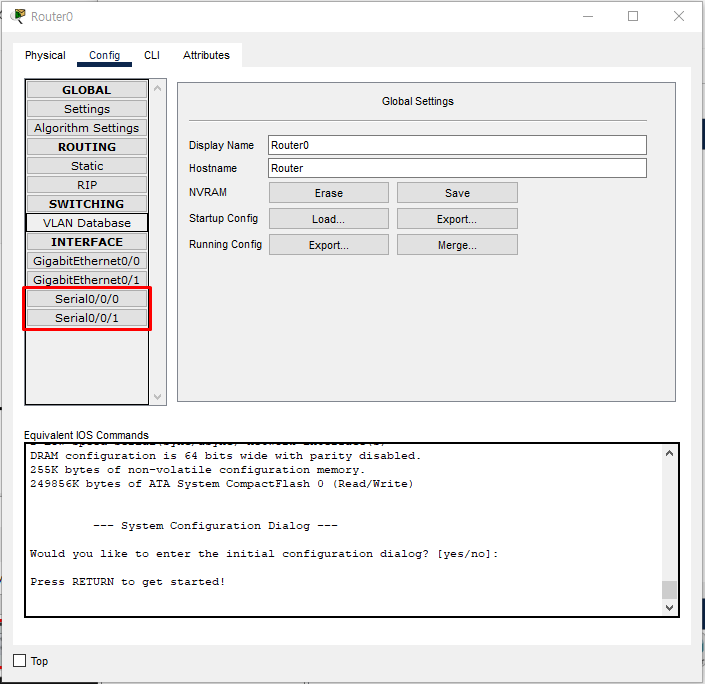Image resolution: width=705 pixels, height=684 pixels.
Task: Click the 'System Configuration Dialog' line
Action: [215, 525]
